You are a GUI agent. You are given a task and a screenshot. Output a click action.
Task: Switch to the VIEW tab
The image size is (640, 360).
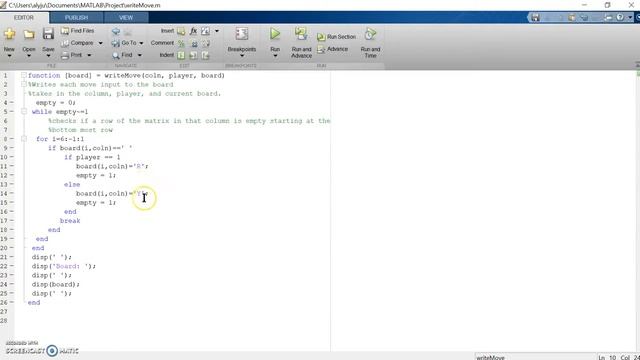click(x=126, y=18)
